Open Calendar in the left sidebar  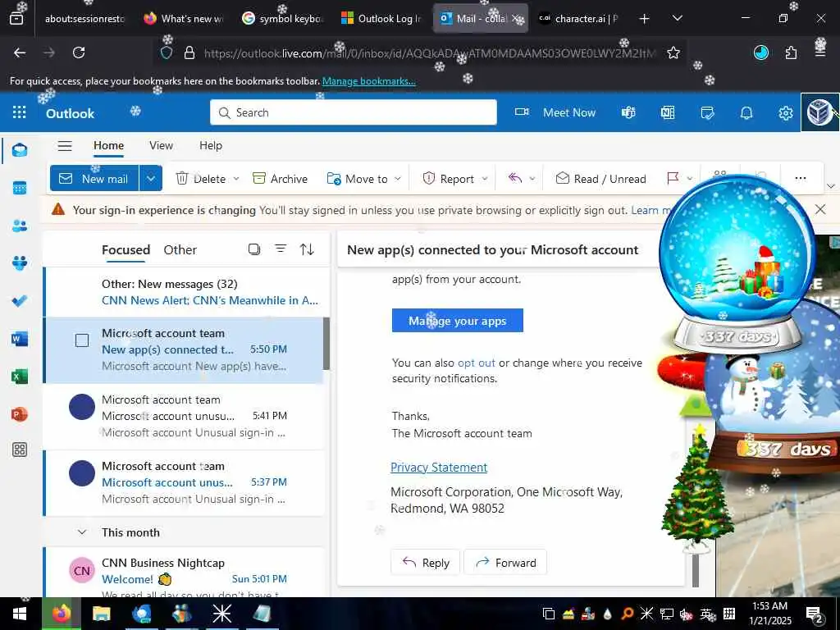pos(20,188)
